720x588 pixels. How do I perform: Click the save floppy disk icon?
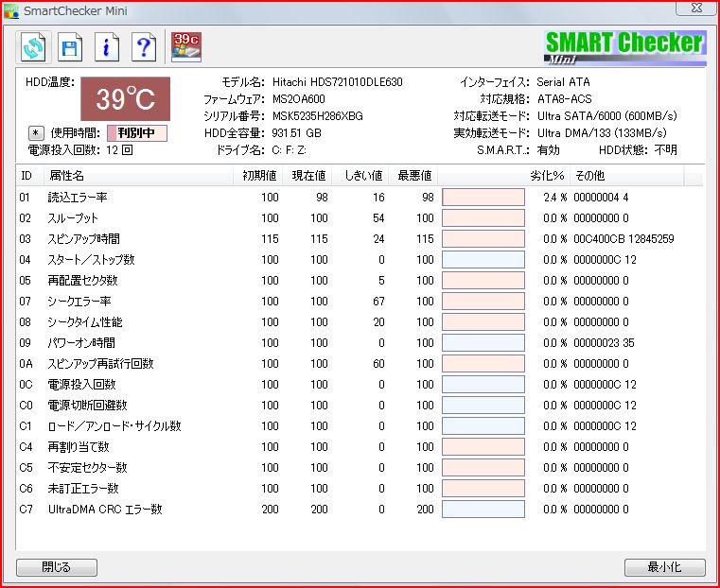coord(69,46)
